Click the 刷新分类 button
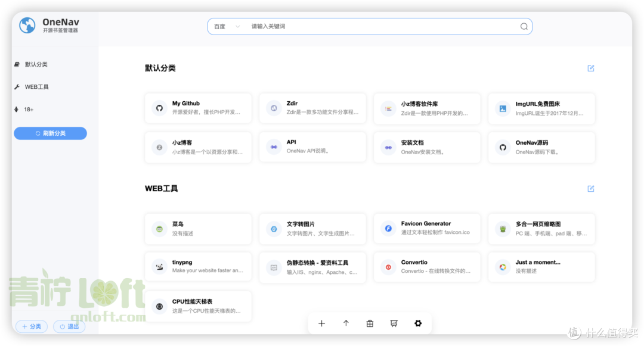Viewport: 644px width, 346px height. (50, 133)
